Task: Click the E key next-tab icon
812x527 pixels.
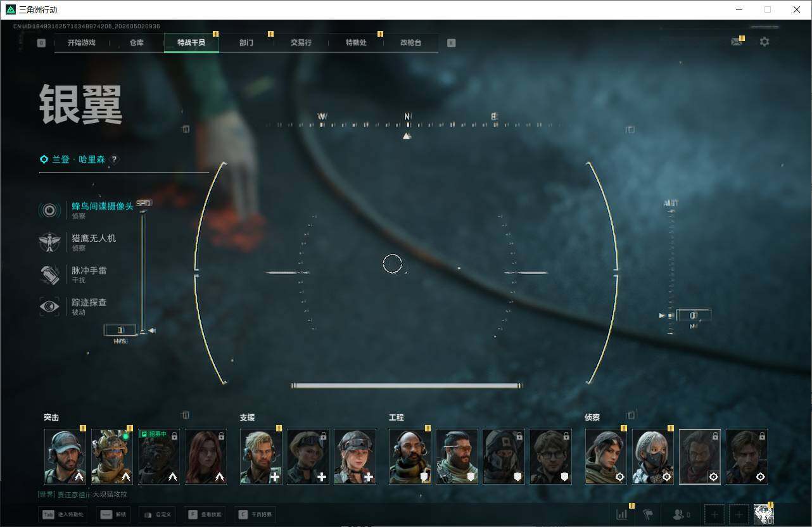Action: [x=451, y=43]
